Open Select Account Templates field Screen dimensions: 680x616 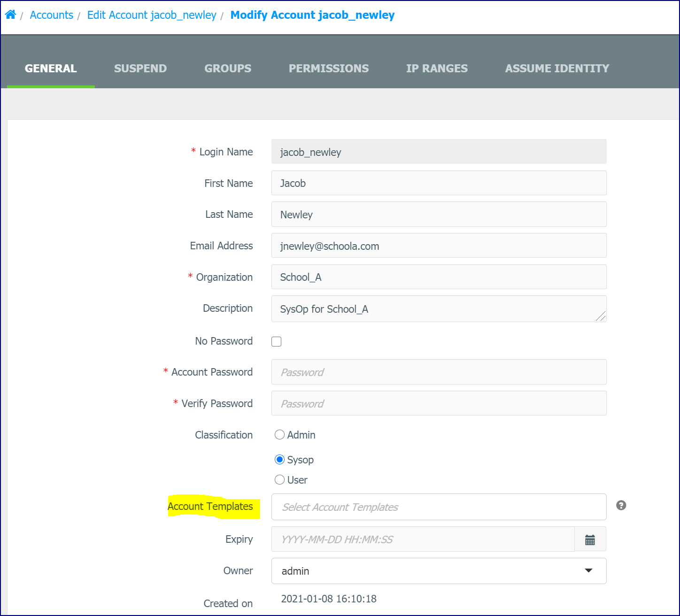coord(439,507)
